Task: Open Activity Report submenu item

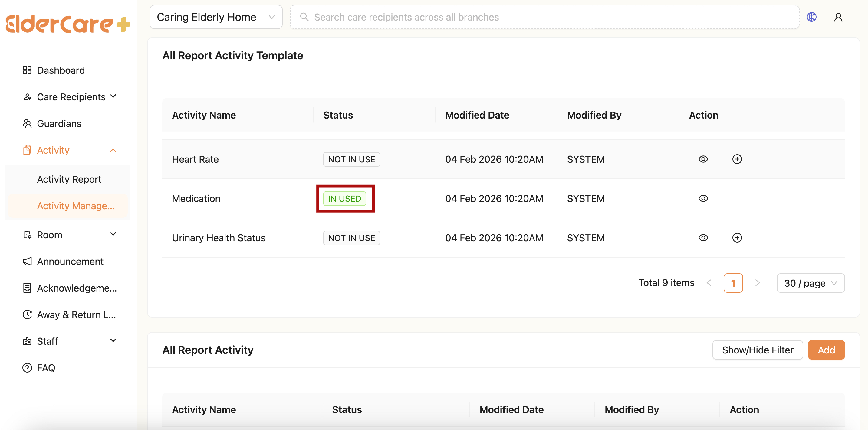Action: [69, 179]
